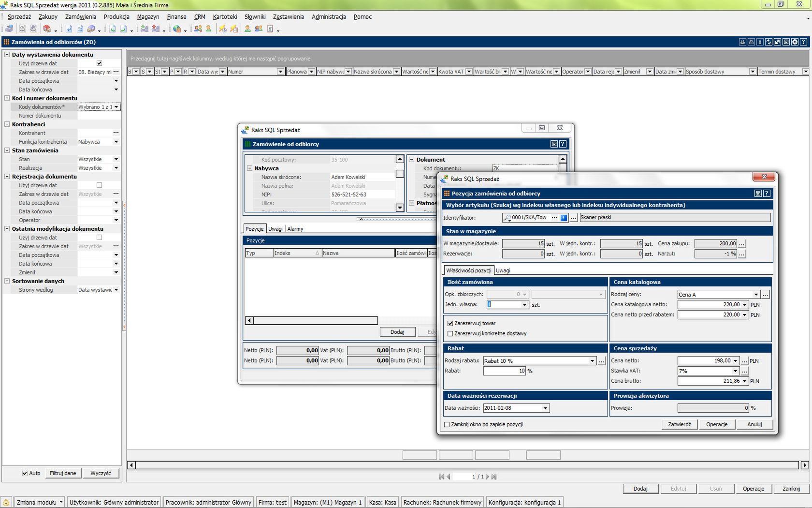Click the warehouse issue red arrow icon
Viewport: 812px width, 508px height.
pos(156,29)
